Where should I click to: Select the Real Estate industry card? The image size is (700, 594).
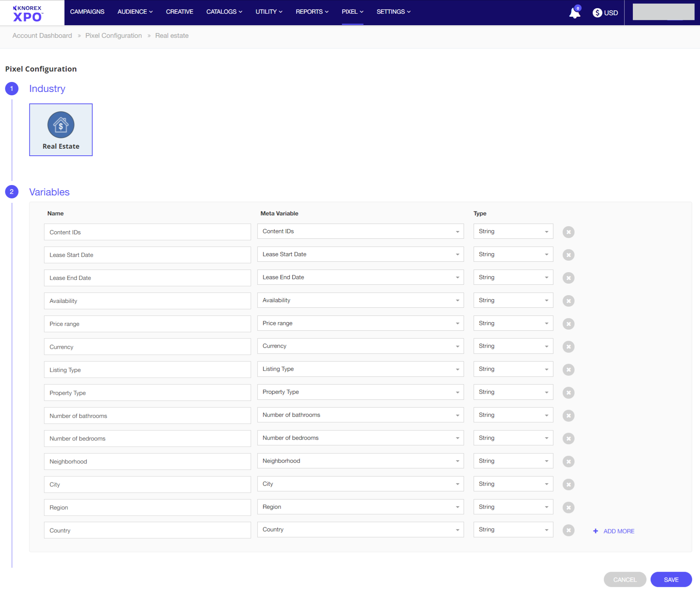[61, 130]
